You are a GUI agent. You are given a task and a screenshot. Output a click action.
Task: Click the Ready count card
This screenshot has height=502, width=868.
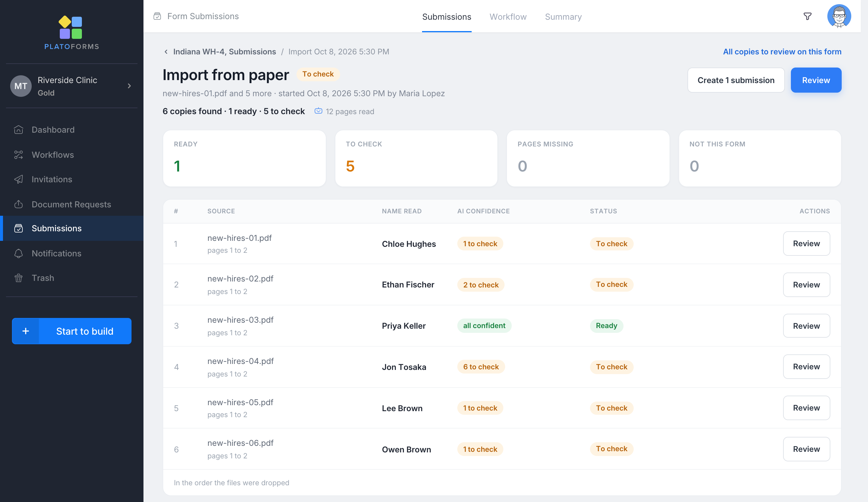point(244,158)
